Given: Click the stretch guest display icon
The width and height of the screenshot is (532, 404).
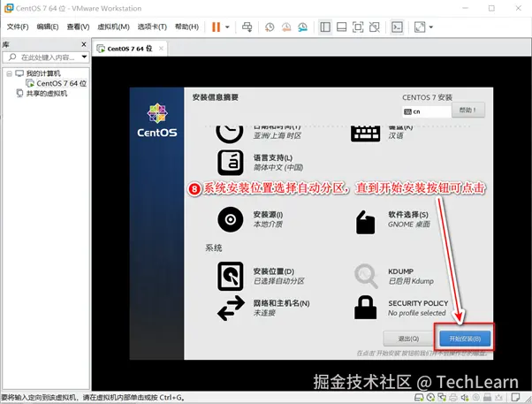Looking at the screenshot, I should click(x=420, y=27).
